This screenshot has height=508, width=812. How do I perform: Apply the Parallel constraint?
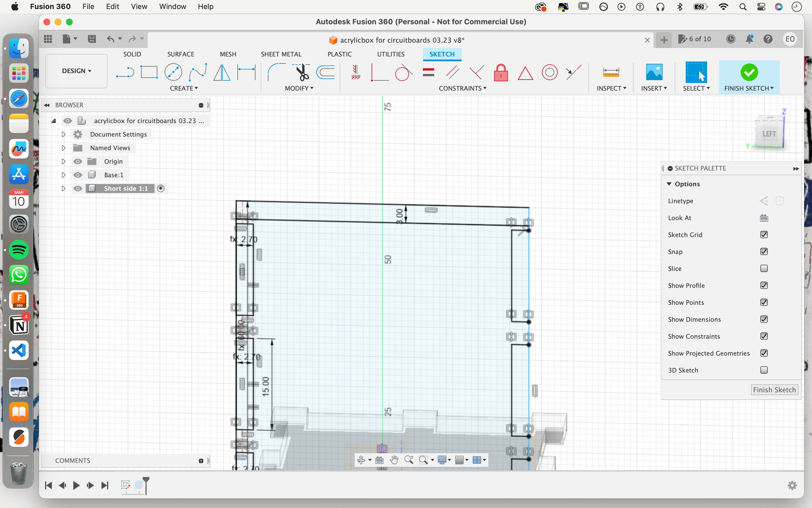[453, 72]
